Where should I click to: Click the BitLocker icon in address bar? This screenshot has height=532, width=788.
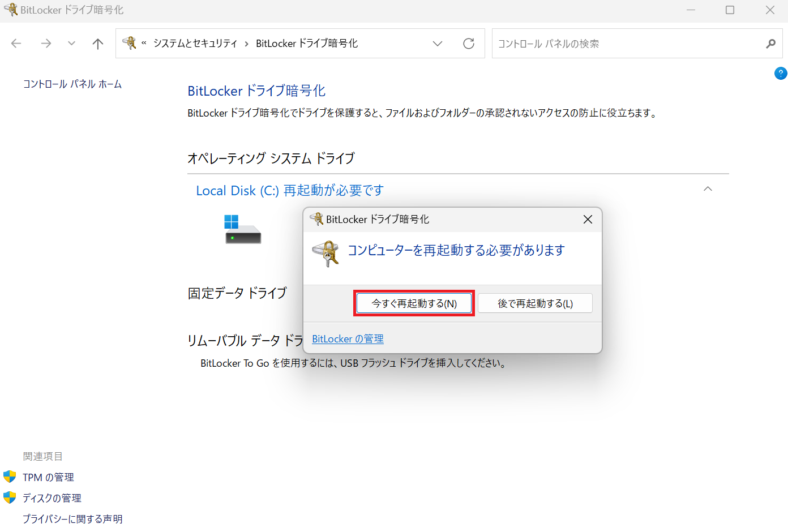pyautogui.click(x=130, y=43)
